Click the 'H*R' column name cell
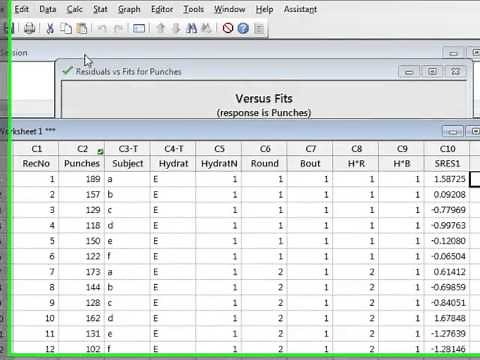The width and height of the screenshot is (480, 360). click(x=356, y=164)
